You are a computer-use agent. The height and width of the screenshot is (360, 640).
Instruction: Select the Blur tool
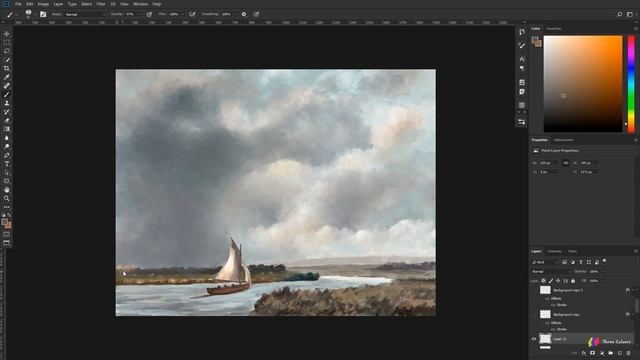click(7, 138)
